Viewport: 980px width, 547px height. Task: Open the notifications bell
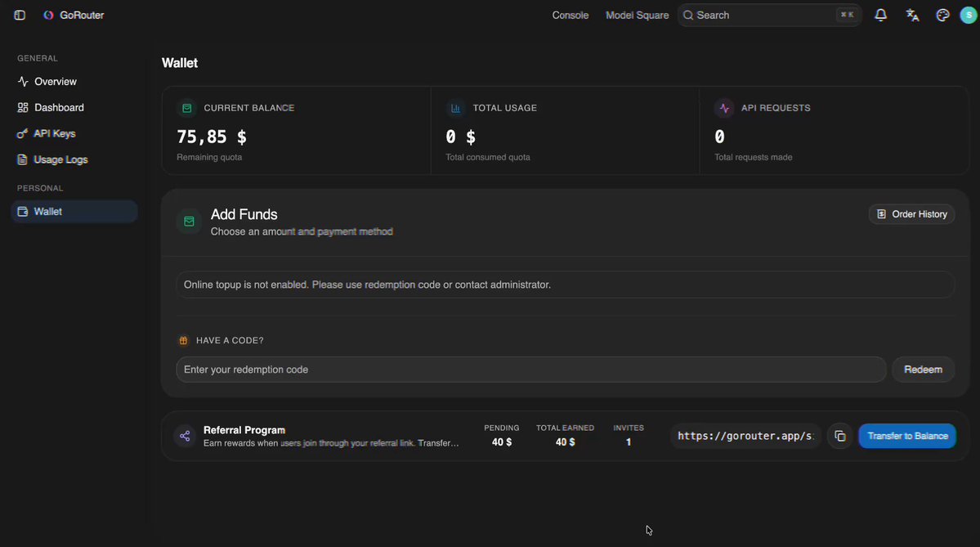(x=880, y=15)
